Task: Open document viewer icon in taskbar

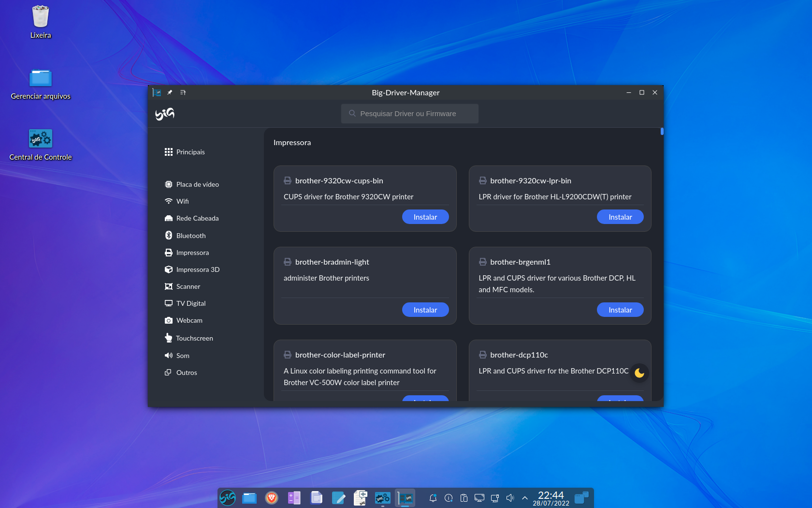Action: pyautogui.click(x=316, y=498)
